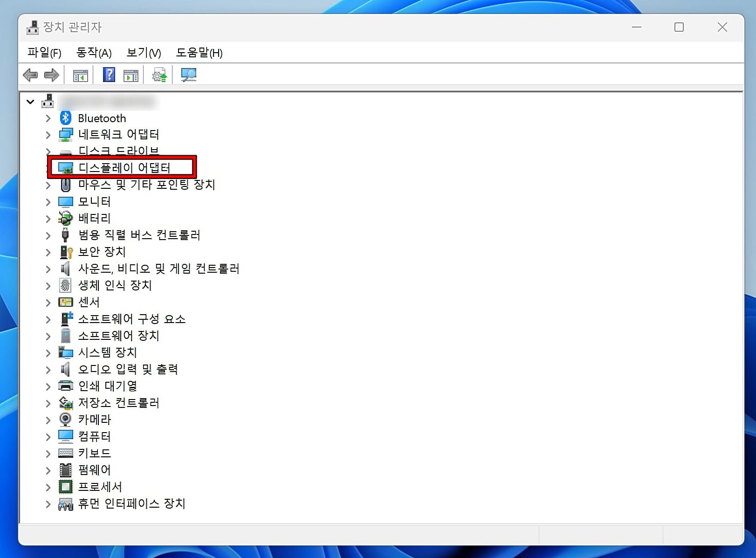Close the 장치 관리자 window

click(722, 27)
